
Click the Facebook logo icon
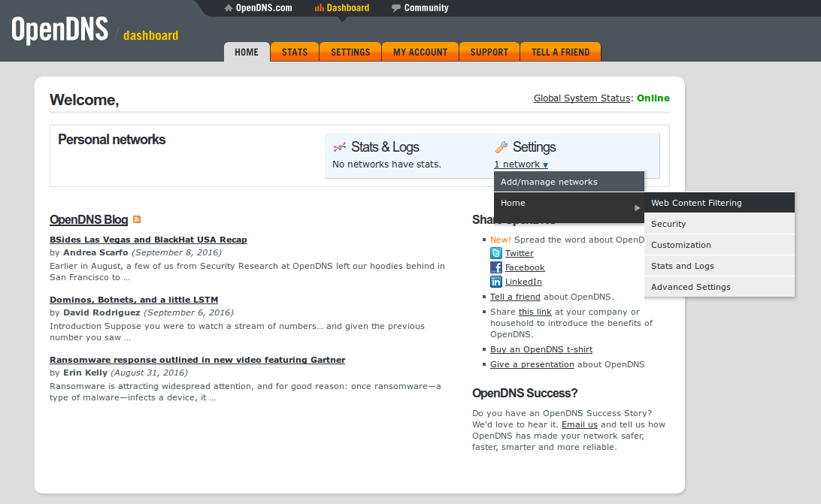tap(496, 267)
